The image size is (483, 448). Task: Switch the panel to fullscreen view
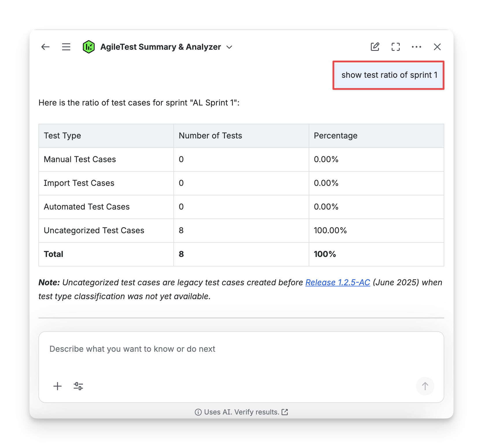tap(395, 47)
